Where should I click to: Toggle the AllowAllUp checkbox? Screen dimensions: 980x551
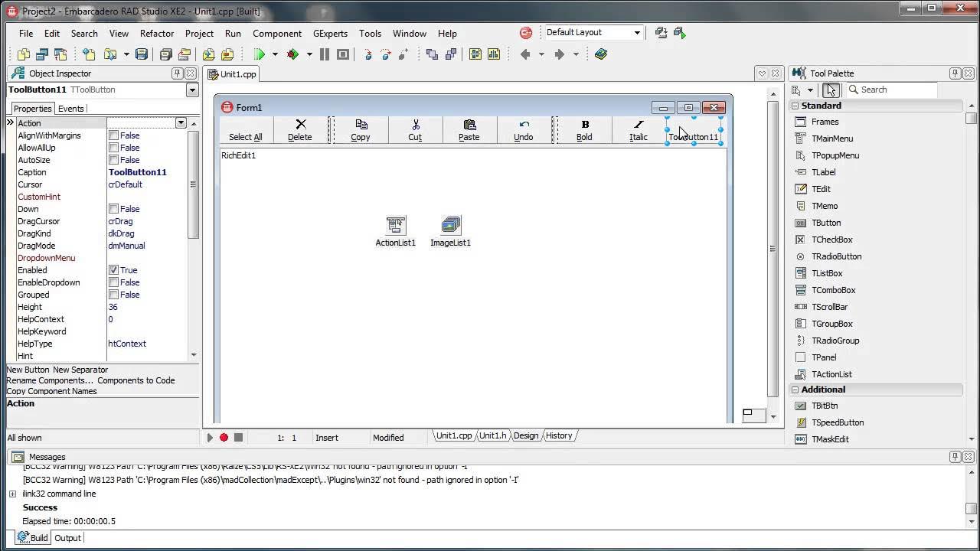(x=113, y=148)
